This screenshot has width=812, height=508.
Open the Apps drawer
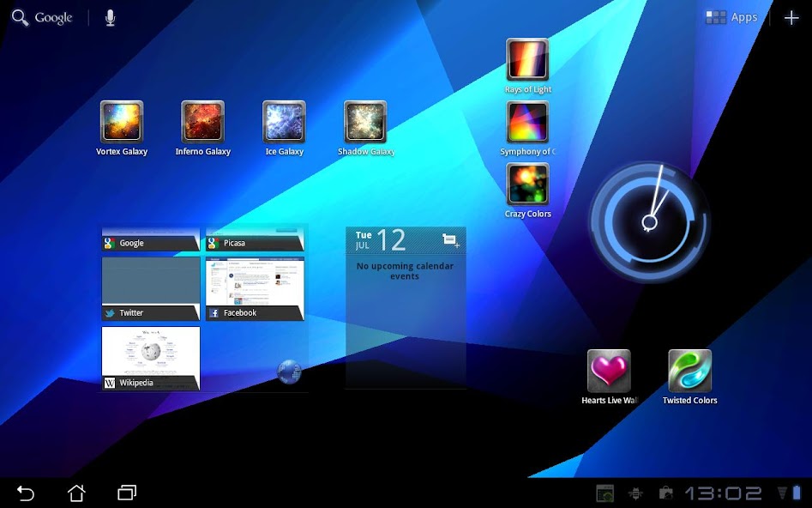pyautogui.click(x=732, y=18)
